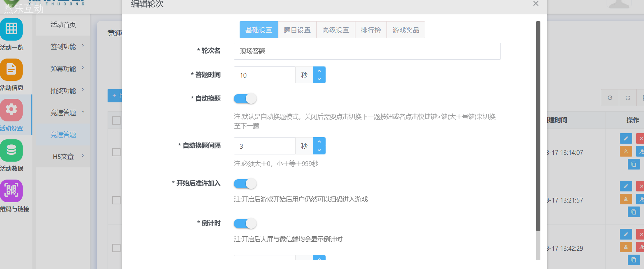This screenshot has width=644, height=269.
Task: Collapse the 竞速答题 parent menu
Action: pyautogui.click(x=63, y=113)
